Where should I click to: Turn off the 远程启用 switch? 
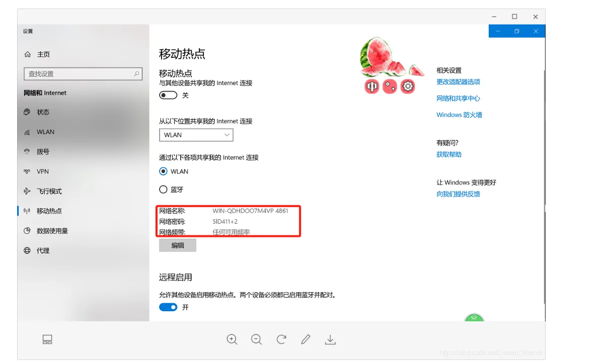pyautogui.click(x=168, y=307)
